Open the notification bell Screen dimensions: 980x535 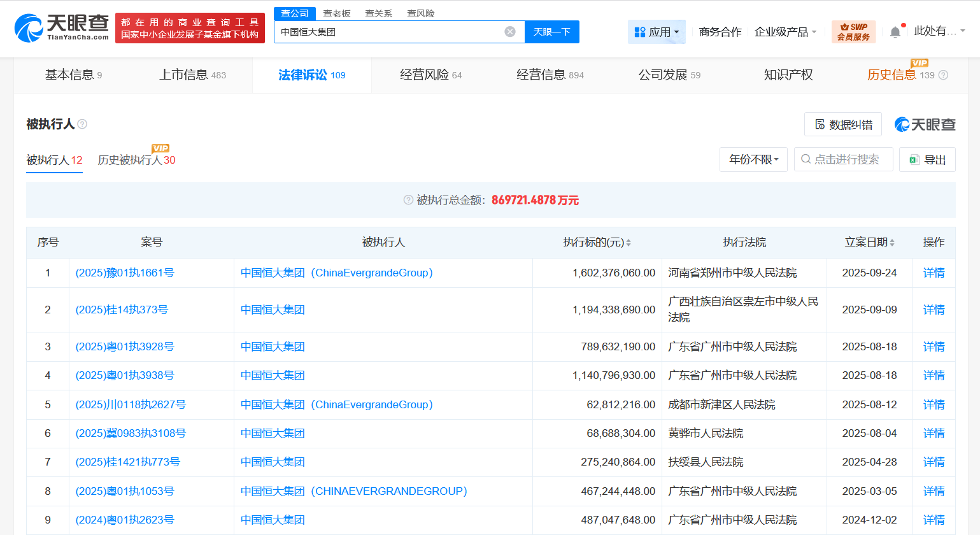[x=895, y=32]
